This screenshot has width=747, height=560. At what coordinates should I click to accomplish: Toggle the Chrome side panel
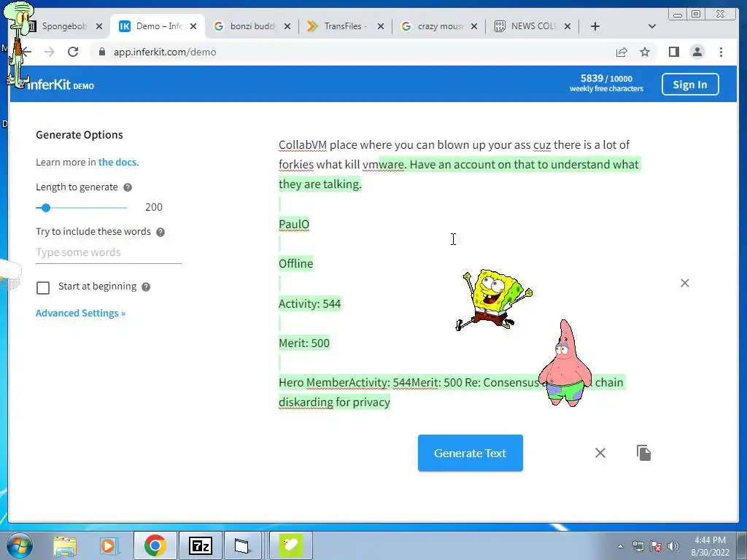[673, 52]
